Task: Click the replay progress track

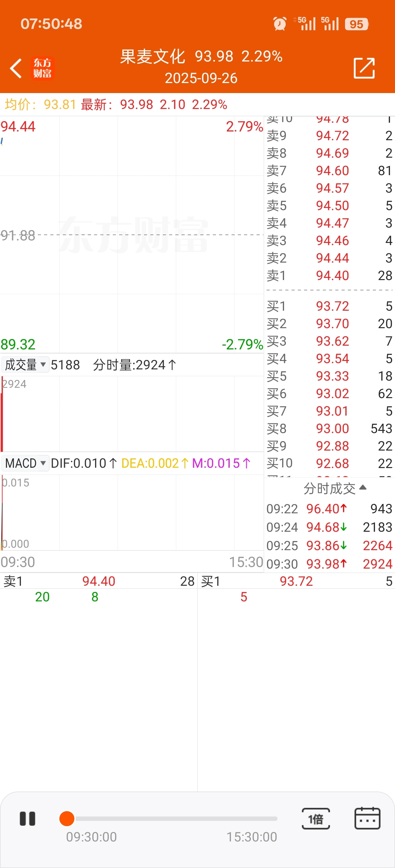Action: (x=172, y=819)
